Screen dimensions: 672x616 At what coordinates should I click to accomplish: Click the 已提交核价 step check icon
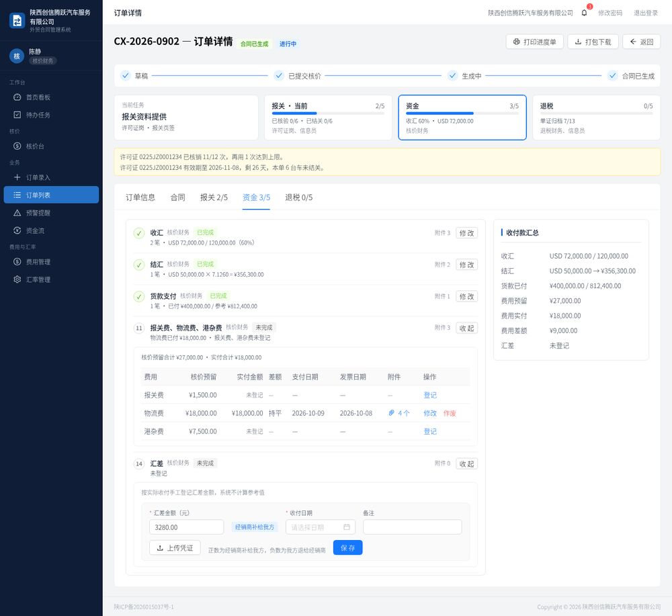pyautogui.click(x=279, y=75)
